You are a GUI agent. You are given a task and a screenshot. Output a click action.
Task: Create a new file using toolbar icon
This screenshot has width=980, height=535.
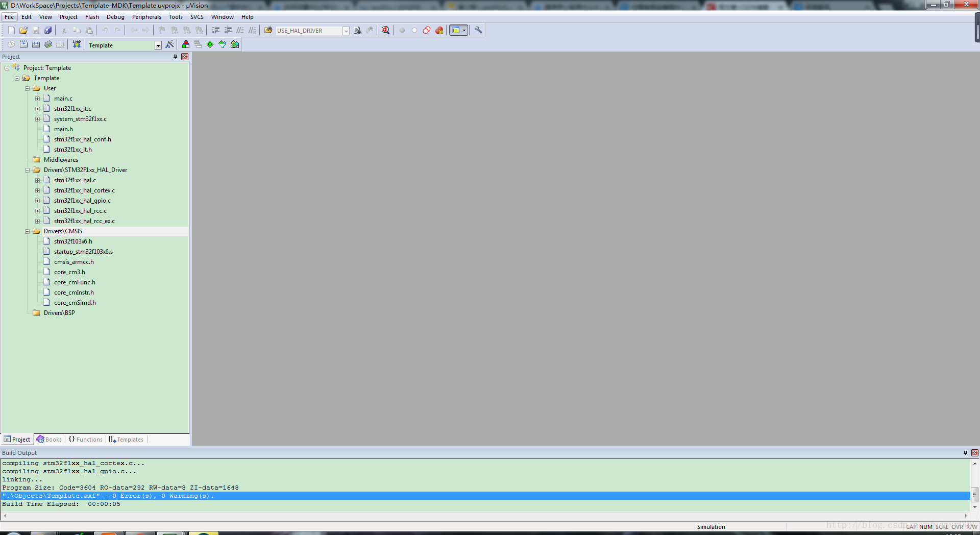pyautogui.click(x=11, y=30)
